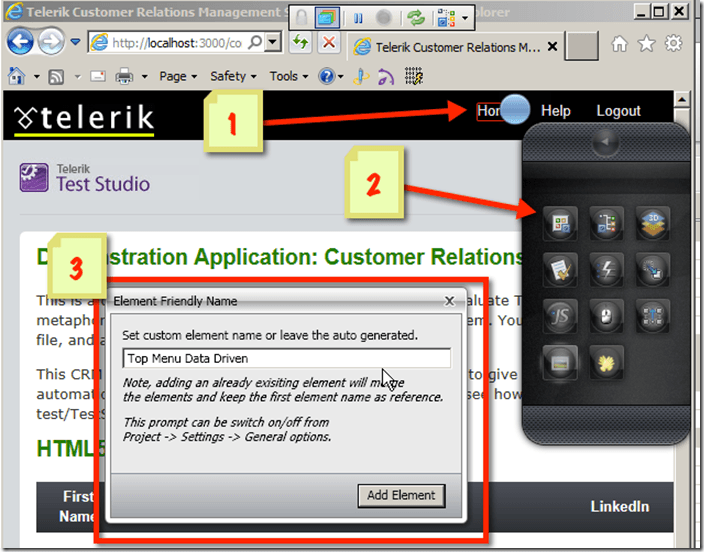
Task: Collapse the element menu with the round arrow button
Action: click(x=605, y=142)
